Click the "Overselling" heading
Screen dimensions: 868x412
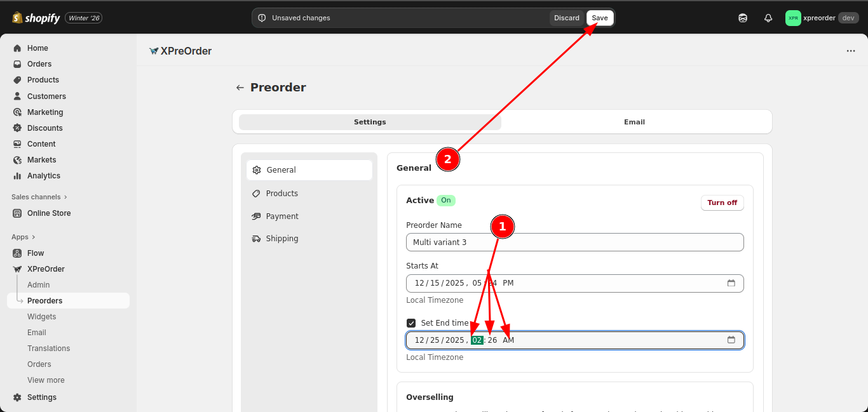click(x=430, y=397)
